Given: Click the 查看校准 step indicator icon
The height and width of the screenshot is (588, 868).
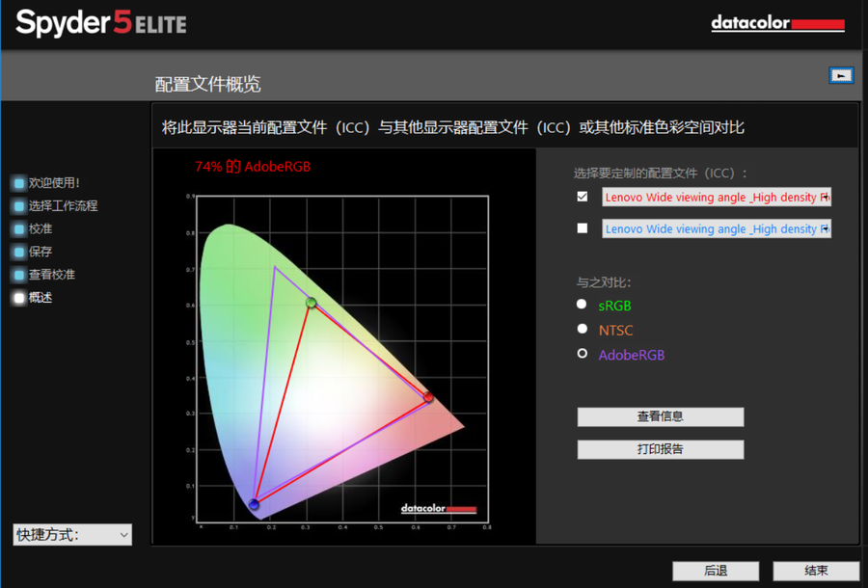Looking at the screenshot, I should tap(18, 275).
